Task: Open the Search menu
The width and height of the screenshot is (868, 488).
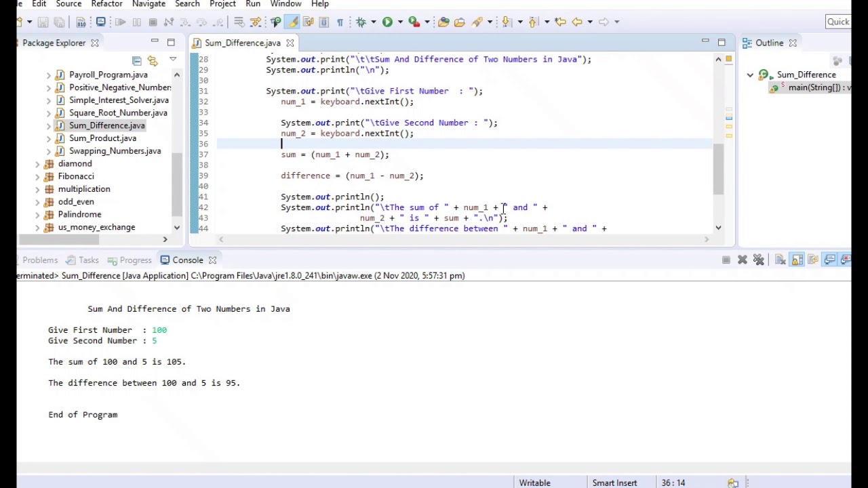Action: coord(187,4)
